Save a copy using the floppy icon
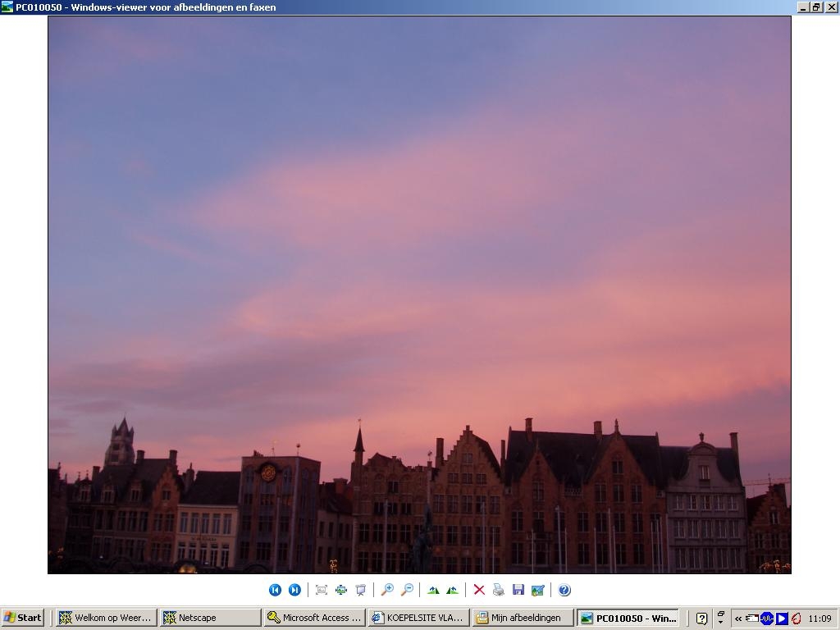The width and height of the screenshot is (840, 630). pyautogui.click(x=518, y=590)
